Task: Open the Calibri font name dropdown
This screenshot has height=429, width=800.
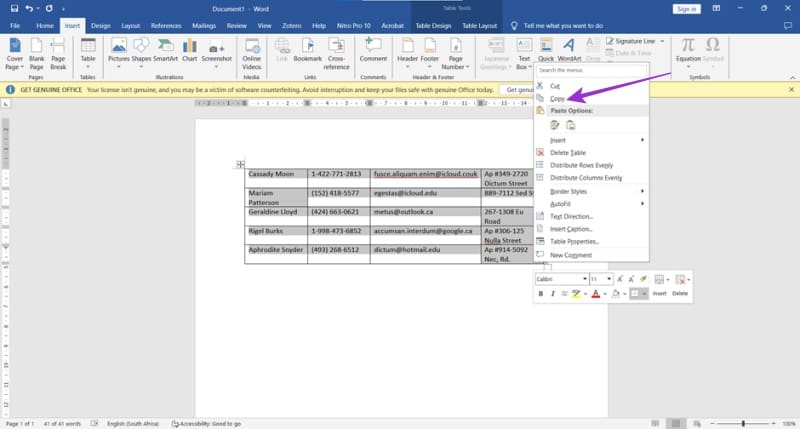Action: (x=560, y=279)
